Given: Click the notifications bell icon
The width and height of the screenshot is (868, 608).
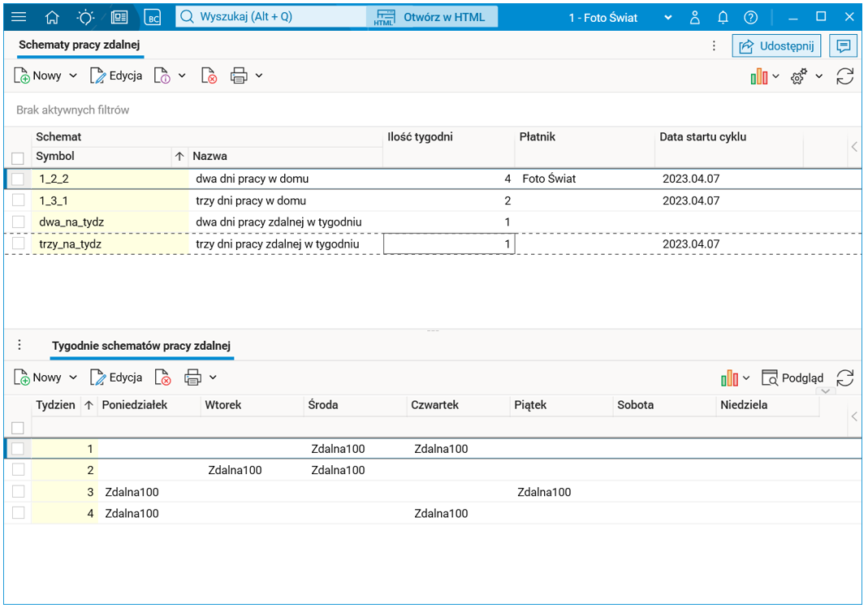Looking at the screenshot, I should (x=723, y=17).
